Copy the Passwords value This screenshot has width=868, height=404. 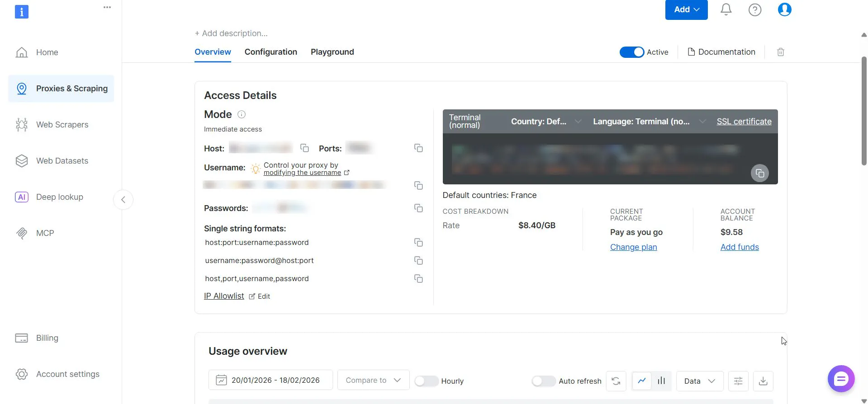[x=418, y=208]
